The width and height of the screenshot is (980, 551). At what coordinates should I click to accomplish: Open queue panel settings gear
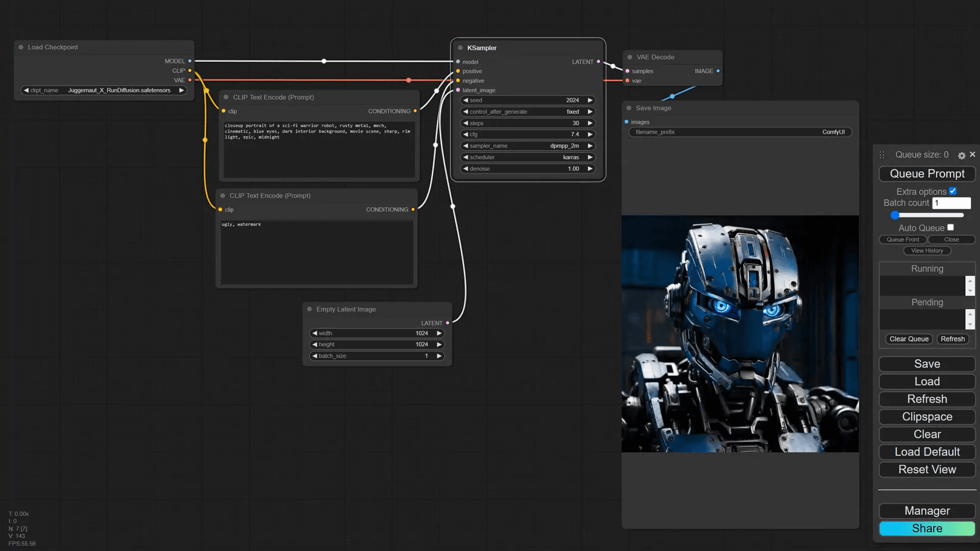tap(962, 156)
